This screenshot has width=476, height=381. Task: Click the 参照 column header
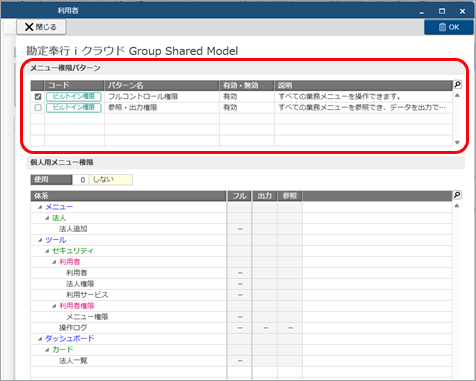click(290, 196)
